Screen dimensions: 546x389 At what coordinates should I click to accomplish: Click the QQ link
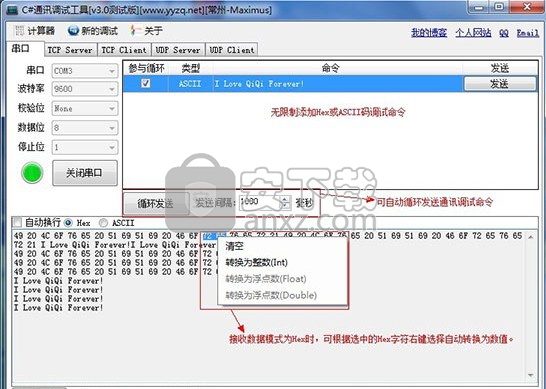point(504,33)
